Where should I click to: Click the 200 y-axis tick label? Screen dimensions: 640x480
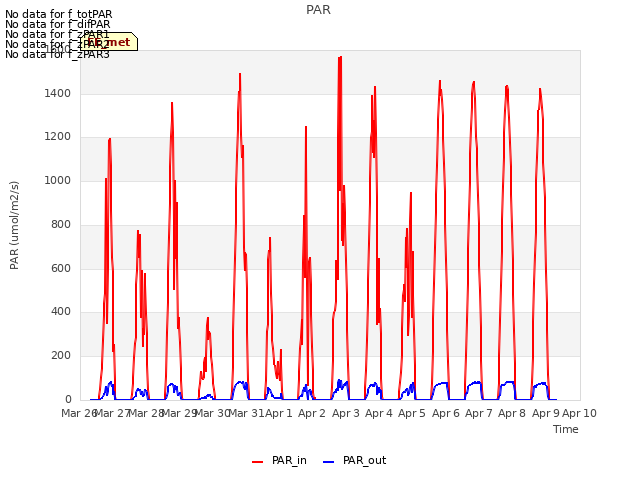[61, 356]
